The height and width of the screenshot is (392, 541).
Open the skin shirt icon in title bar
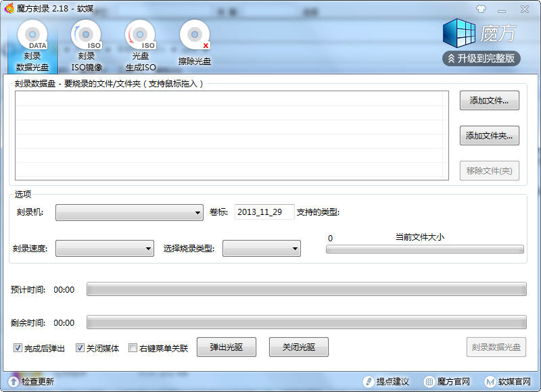pos(481,9)
